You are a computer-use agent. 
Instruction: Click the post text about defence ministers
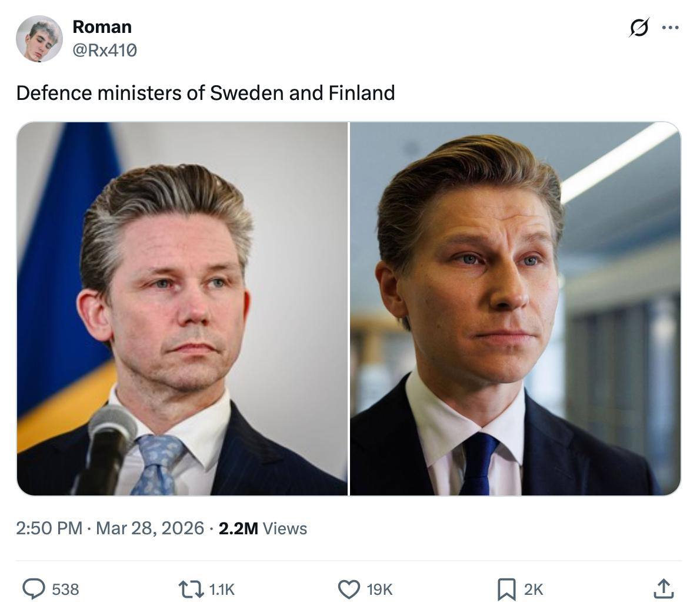click(x=205, y=93)
